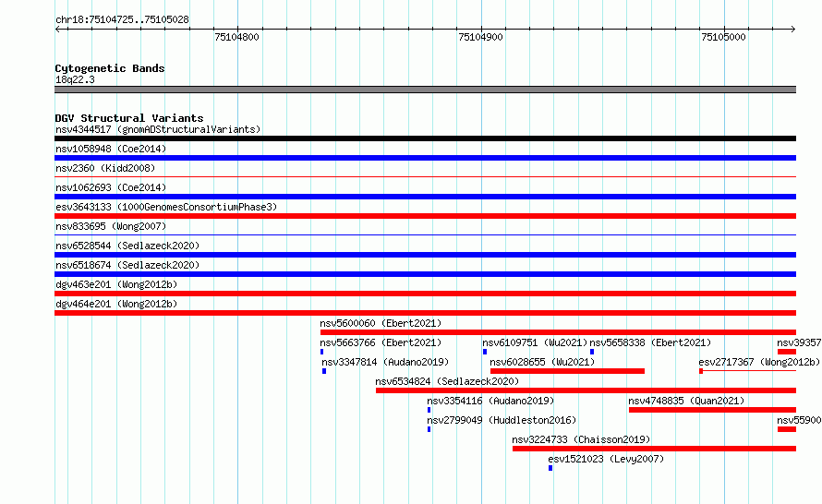The height and width of the screenshot is (504, 822).
Task: Open variant nsv1058948 (Coe2014)
Action: pyautogui.click(x=111, y=149)
